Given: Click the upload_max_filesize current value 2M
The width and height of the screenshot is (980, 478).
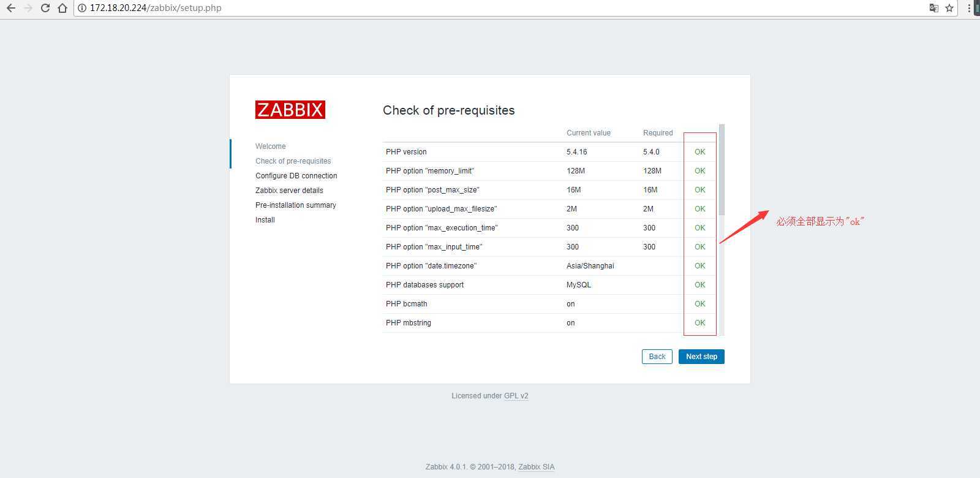Looking at the screenshot, I should point(571,209).
